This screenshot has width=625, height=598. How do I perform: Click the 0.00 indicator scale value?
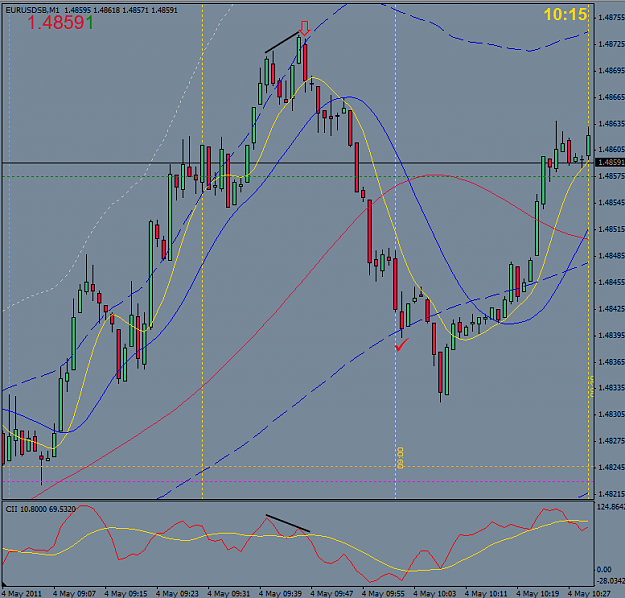604,569
